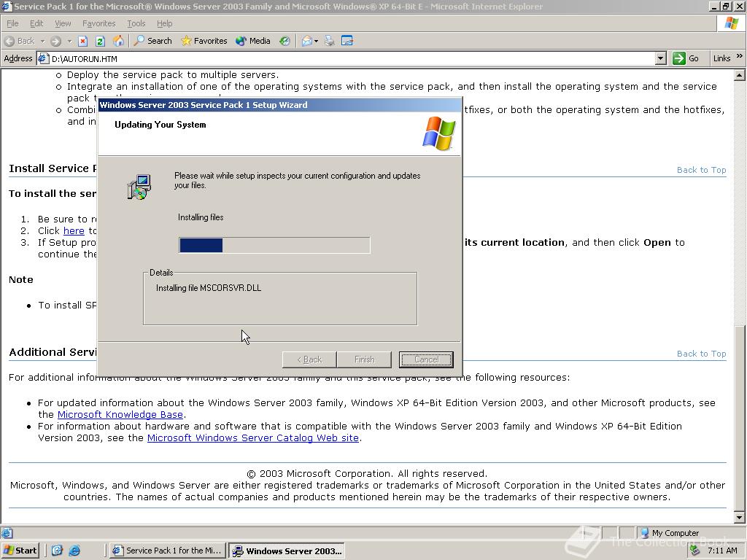Open the File menu
The height and width of the screenshot is (560, 747).
click(x=12, y=23)
